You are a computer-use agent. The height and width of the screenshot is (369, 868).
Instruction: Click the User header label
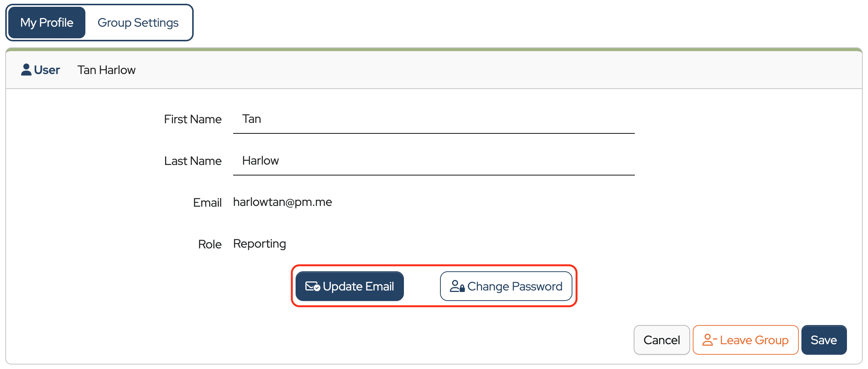pyautogui.click(x=47, y=70)
